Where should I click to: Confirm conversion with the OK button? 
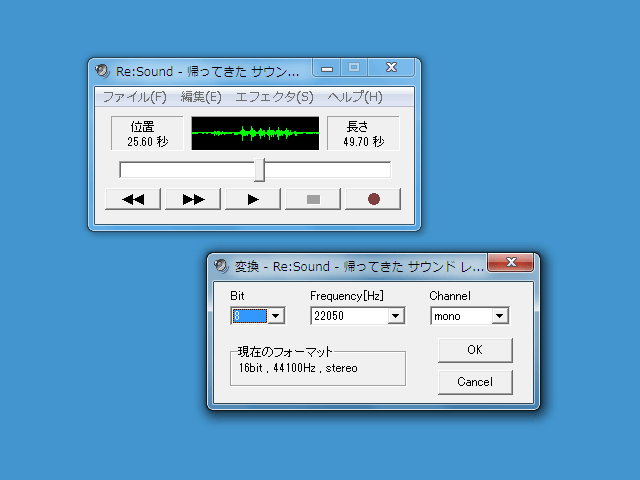pos(475,350)
